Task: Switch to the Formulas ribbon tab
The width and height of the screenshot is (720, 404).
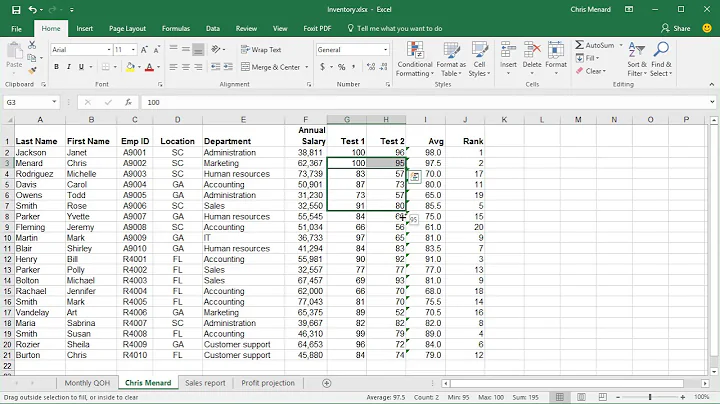Action: click(x=176, y=28)
